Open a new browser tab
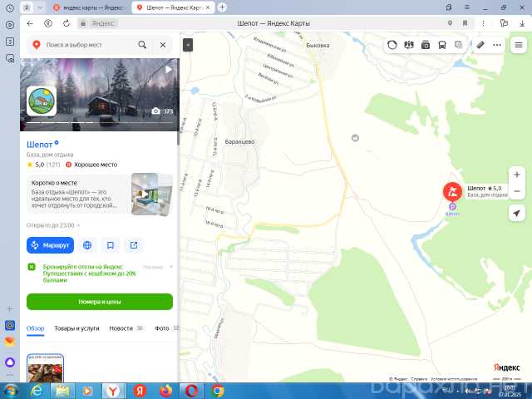The image size is (532, 399). pyautogui.click(x=222, y=7)
